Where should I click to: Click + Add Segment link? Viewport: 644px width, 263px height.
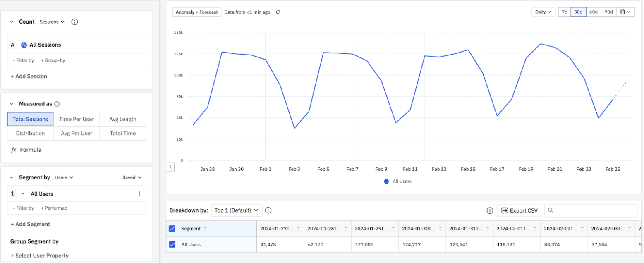pos(30,224)
